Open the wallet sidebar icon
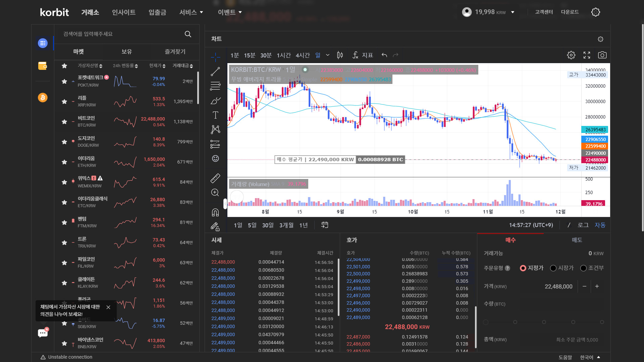The image size is (644, 362). point(43,66)
